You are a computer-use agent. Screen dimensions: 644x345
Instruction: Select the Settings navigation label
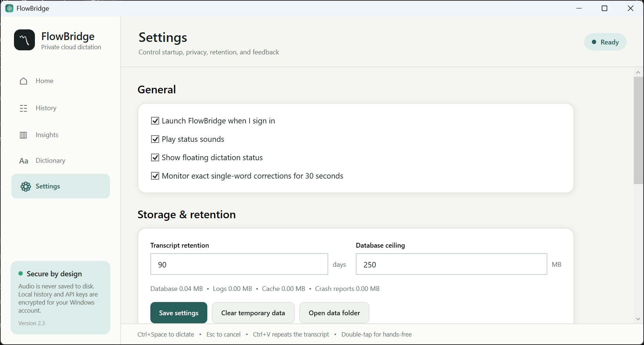(48, 186)
